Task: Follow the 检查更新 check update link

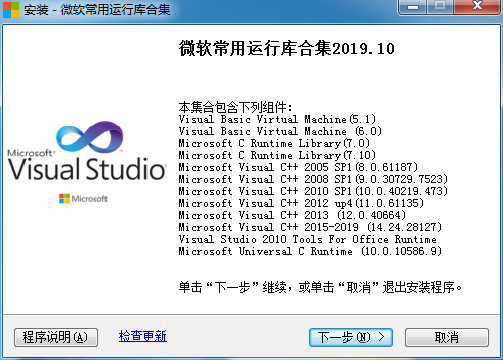Action: 143,336
